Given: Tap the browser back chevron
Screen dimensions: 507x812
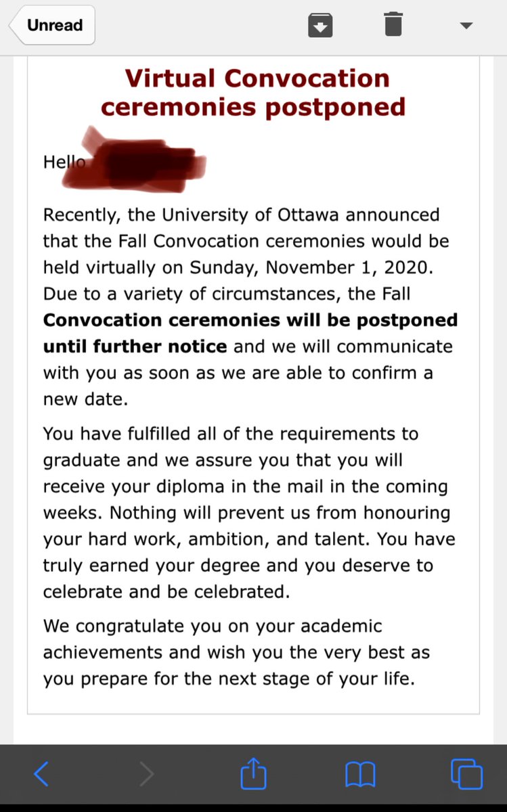Looking at the screenshot, I should (x=41, y=773).
